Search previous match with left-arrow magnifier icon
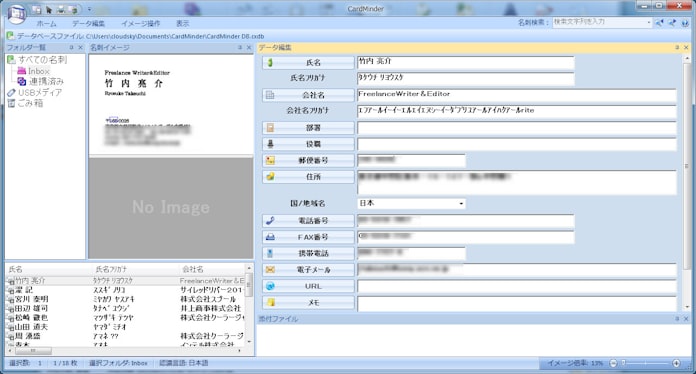696x374 pixels. click(x=660, y=23)
